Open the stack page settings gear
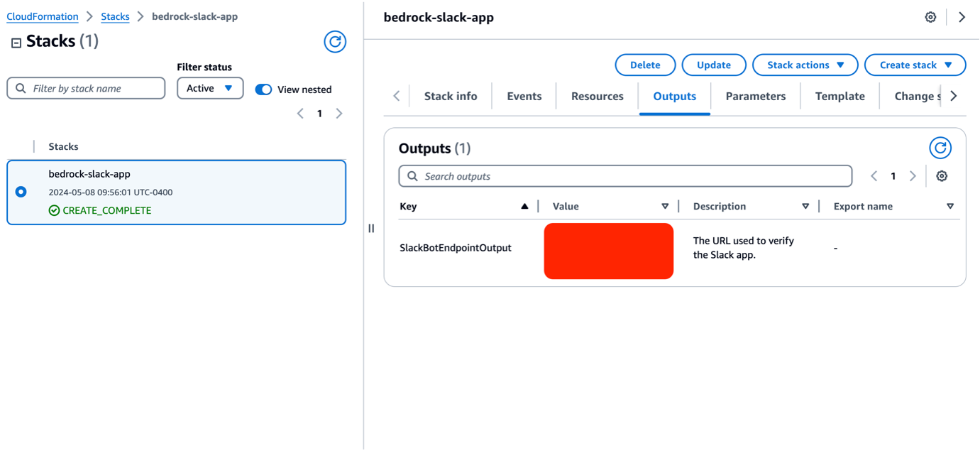This screenshot has width=980, height=451. [x=930, y=16]
